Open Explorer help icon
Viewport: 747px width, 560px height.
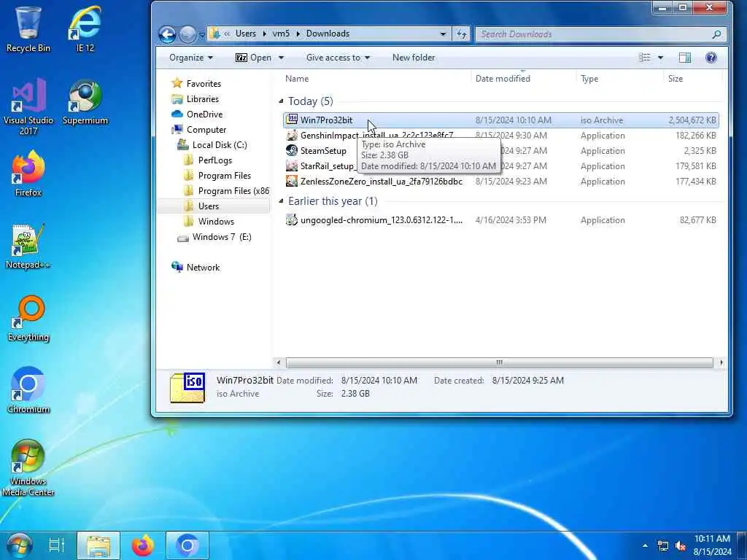(711, 58)
